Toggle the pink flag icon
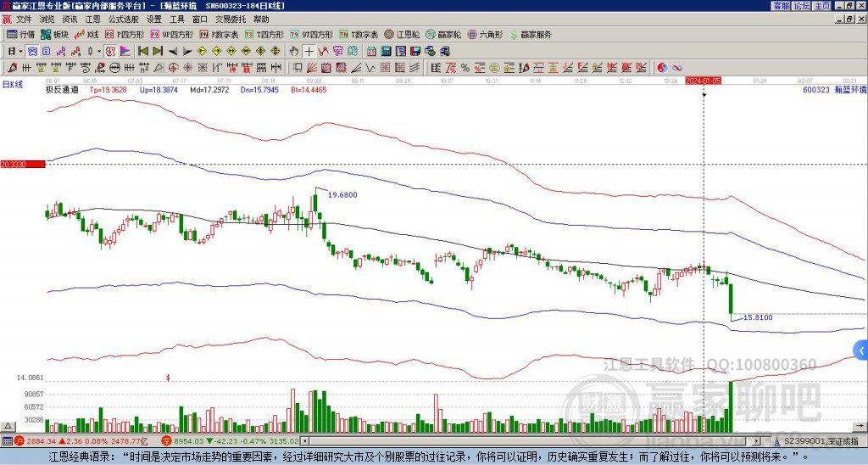 pos(125,51)
